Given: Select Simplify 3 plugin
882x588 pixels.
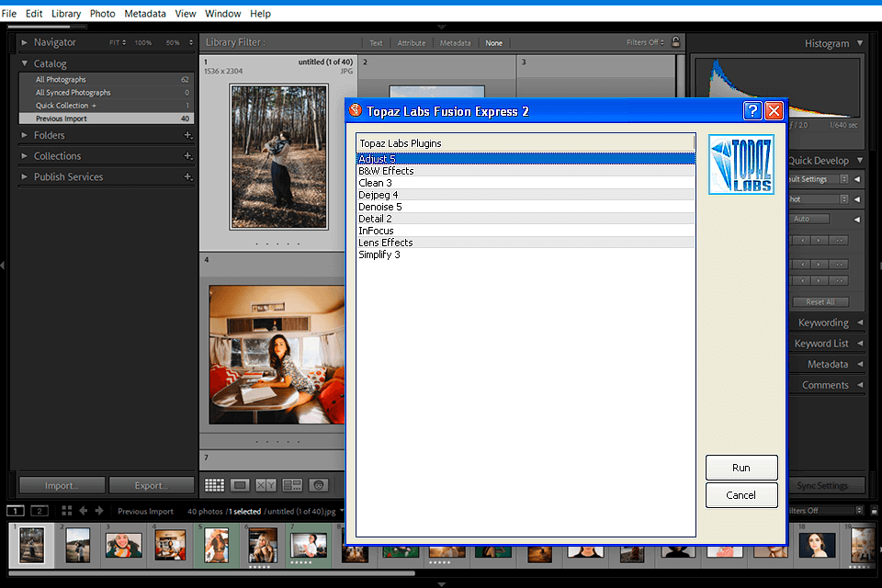Looking at the screenshot, I should [526, 254].
